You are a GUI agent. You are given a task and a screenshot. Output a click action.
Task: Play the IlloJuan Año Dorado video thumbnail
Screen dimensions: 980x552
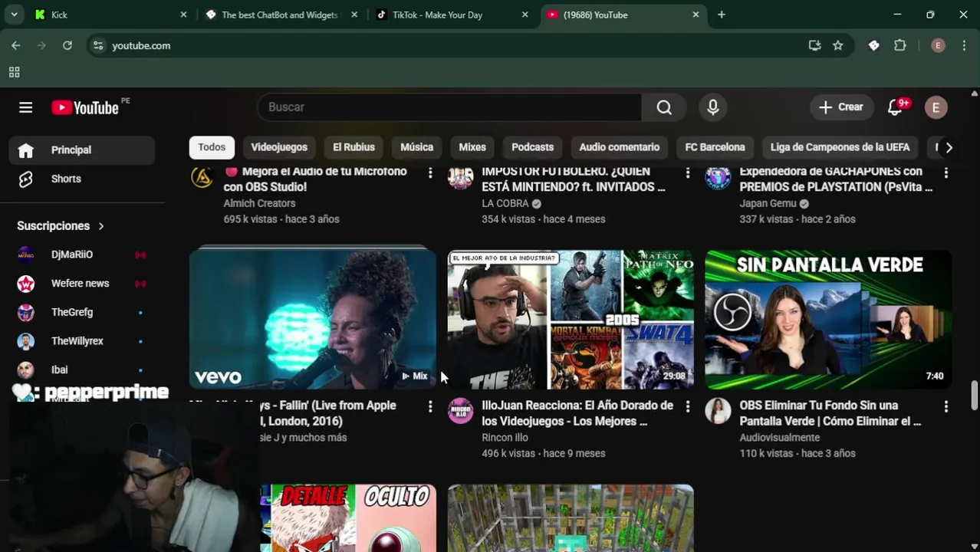571,320
